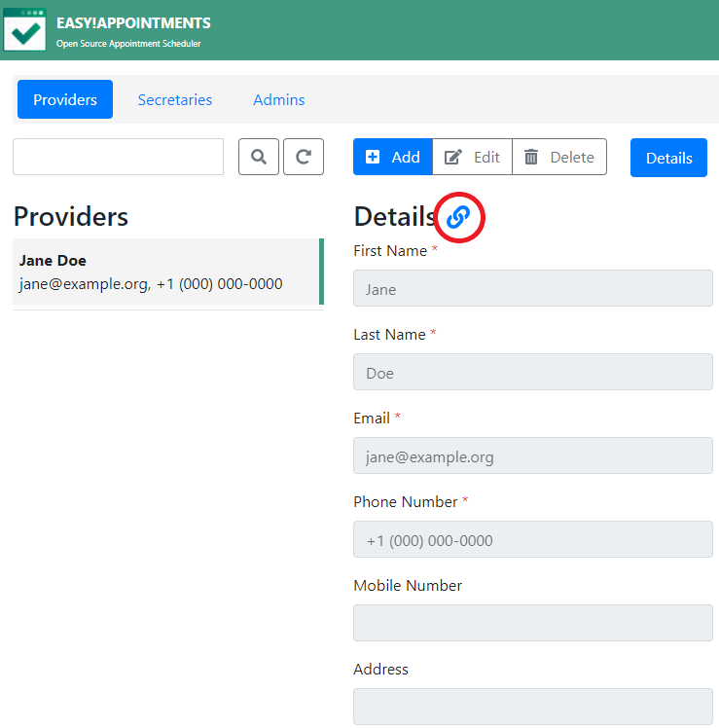719x728 pixels.
Task: Click the Add provider button
Action: (393, 157)
